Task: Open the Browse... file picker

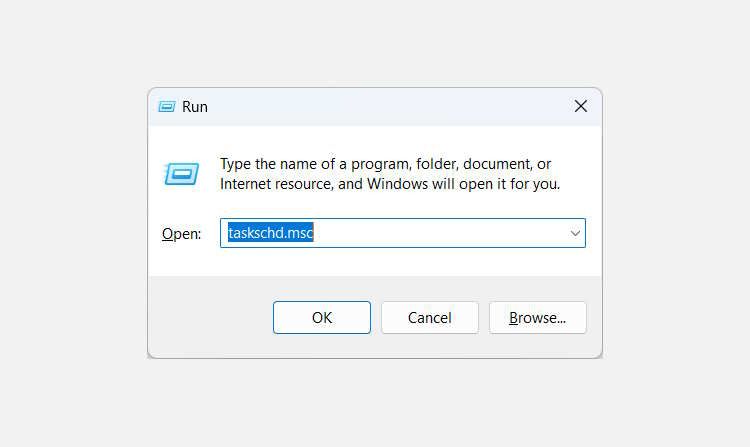Action: point(537,318)
